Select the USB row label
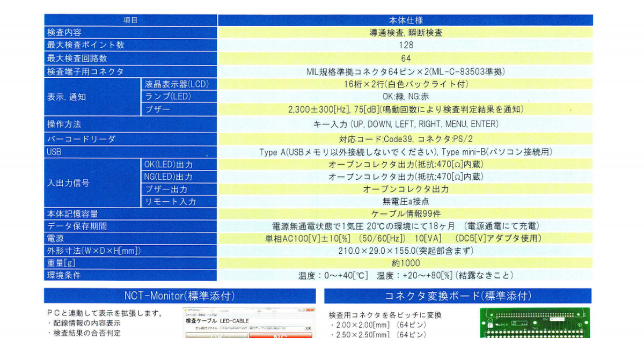644x338 pixels. (x=54, y=152)
